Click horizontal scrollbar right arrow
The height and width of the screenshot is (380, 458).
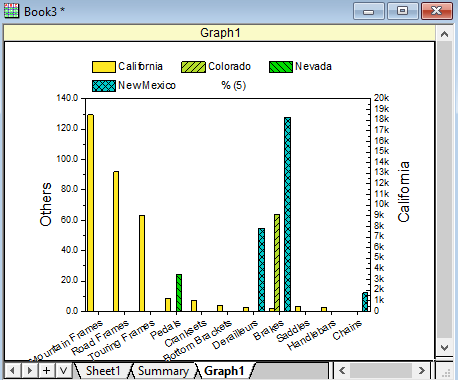tap(422, 370)
